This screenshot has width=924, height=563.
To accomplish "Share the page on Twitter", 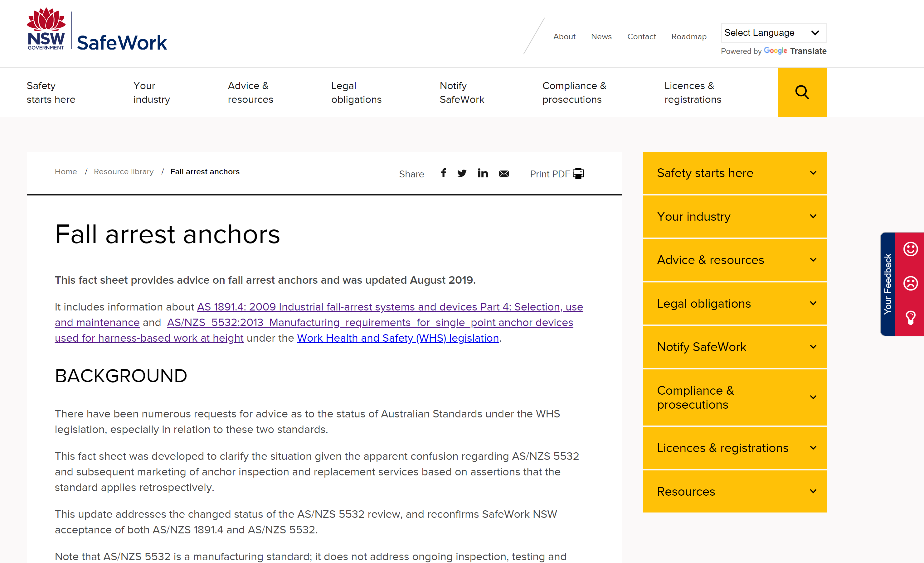I will (x=462, y=173).
